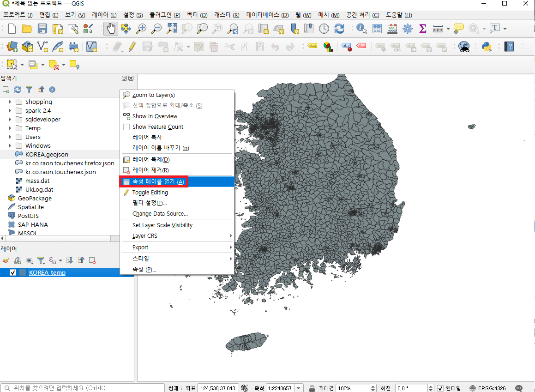Open attribute table from the toolbar icon
535x392 pixels.
tap(377, 29)
